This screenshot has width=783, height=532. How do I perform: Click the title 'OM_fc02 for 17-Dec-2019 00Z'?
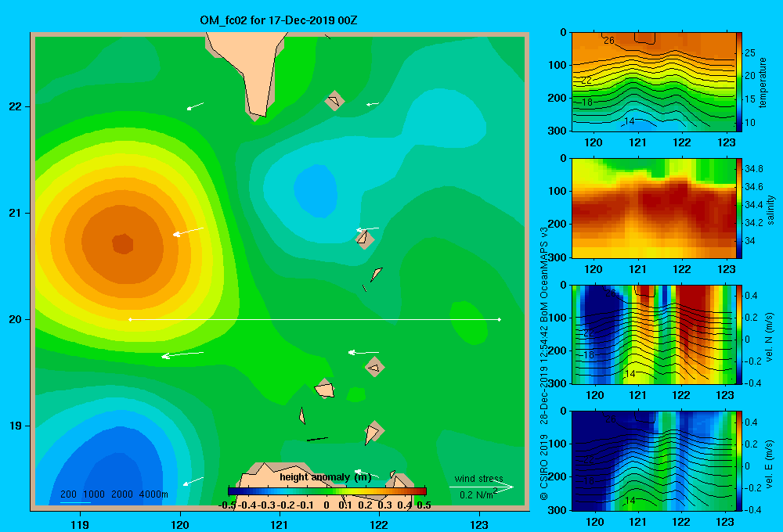point(278,20)
